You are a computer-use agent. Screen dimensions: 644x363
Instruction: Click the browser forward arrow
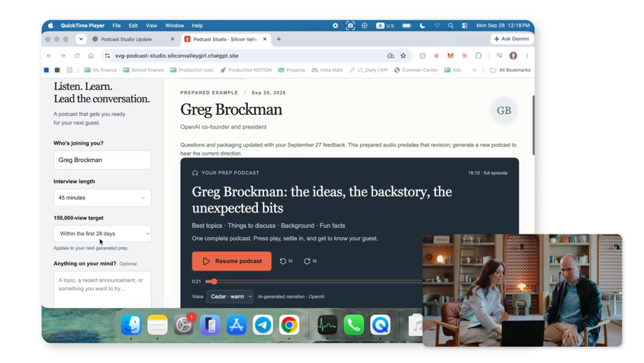(63, 56)
